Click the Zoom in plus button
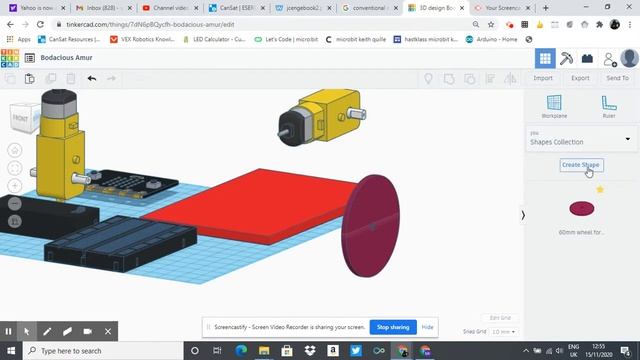Viewport: 640px width, 360px height. (x=15, y=186)
